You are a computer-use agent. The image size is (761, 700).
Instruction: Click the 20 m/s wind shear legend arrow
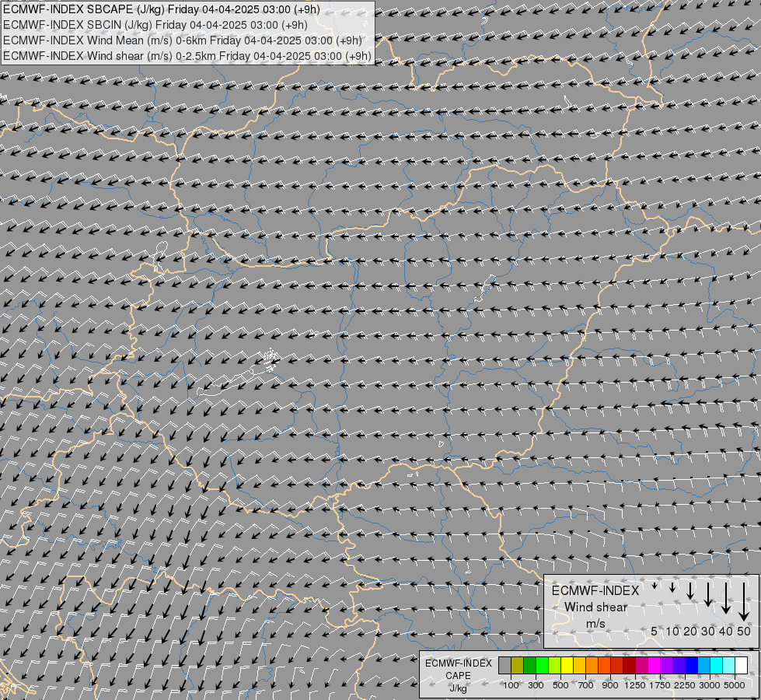coord(690,590)
